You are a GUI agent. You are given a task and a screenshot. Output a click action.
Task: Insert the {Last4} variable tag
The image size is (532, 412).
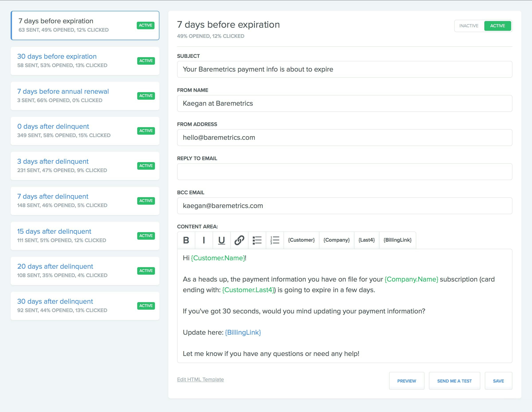click(x=366, y=240)
